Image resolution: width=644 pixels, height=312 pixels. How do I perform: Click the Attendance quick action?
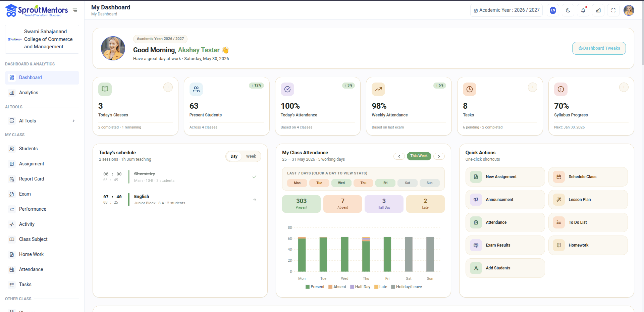coord(505,222)
